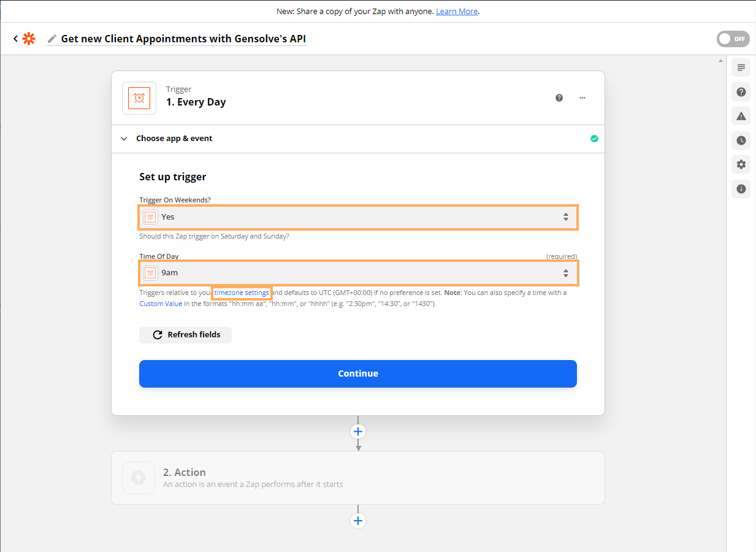
Task: Open the Zap notes sidebar icon
Action: (x=741, y=67)
